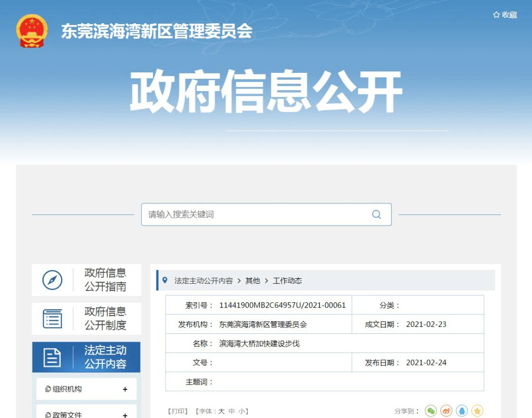Click the search magnifier icon
This screenshot has height=418, width=532.
click(376, 214)
